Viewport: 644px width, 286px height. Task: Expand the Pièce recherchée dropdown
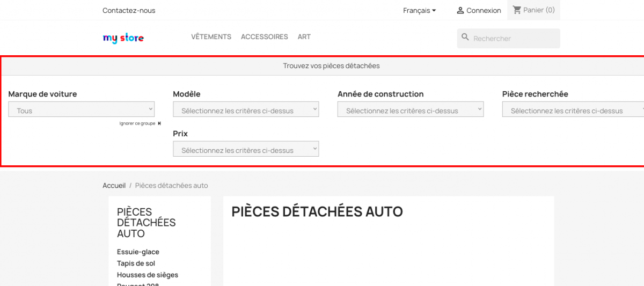[573, 109]
